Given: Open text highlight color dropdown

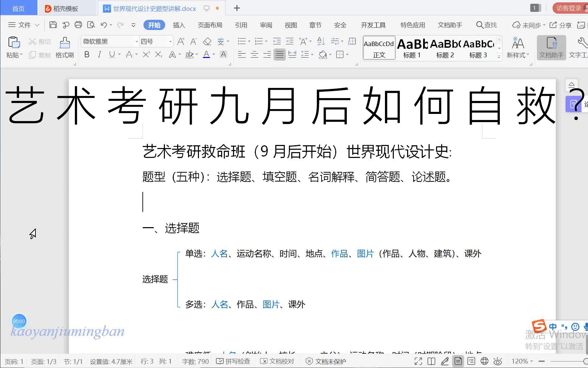Looking at the screenshot, I should pyautogui.click(x=197, y=54).
